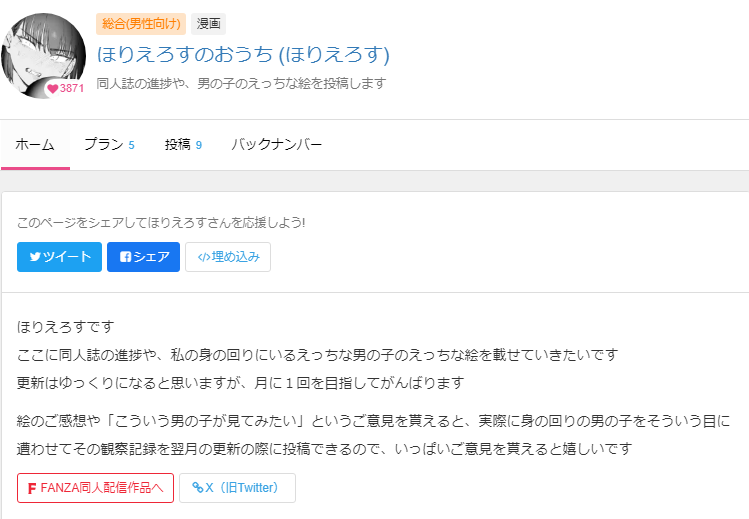Share the page with ツイート button

59,257
